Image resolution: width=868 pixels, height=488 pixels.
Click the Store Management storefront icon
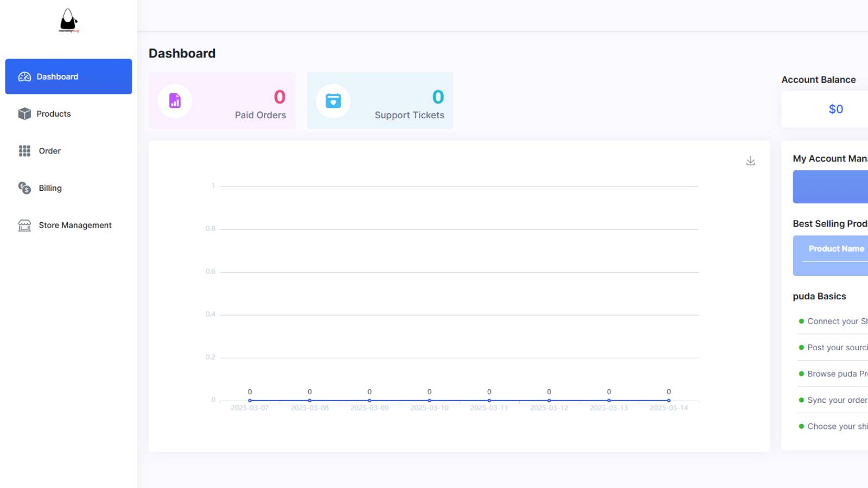click(x=24, y=225)
